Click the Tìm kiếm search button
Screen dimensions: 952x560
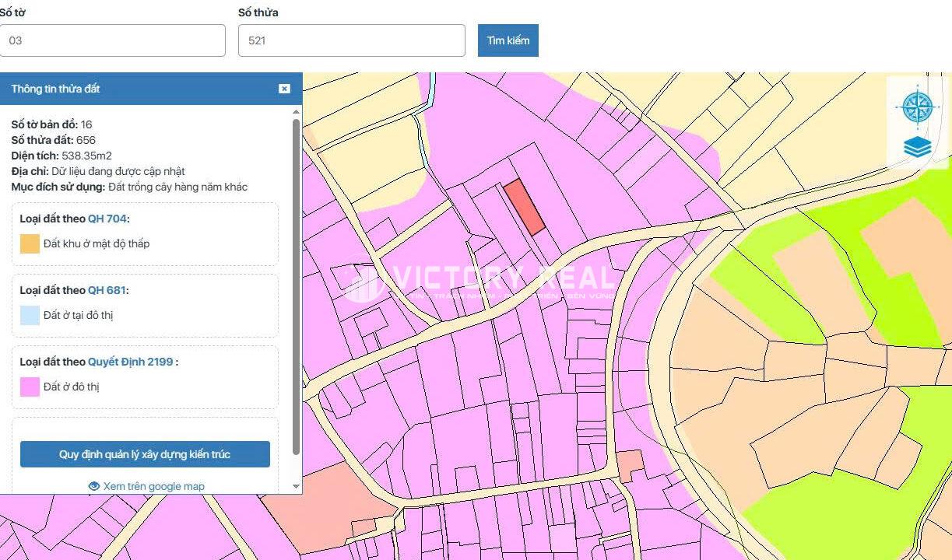pos(508,40)
